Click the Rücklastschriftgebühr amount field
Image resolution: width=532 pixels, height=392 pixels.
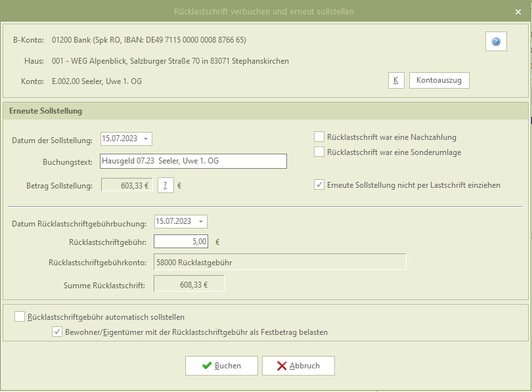coord(182,242)
